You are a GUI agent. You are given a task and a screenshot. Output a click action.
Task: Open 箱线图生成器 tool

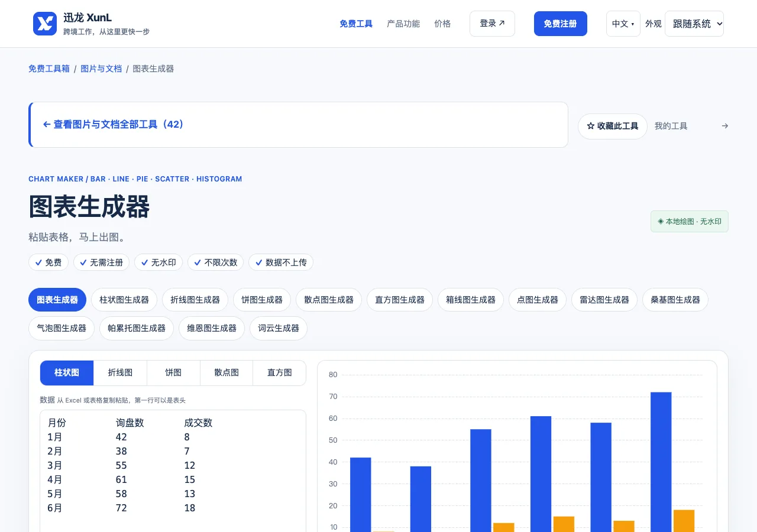coord(471,300)
